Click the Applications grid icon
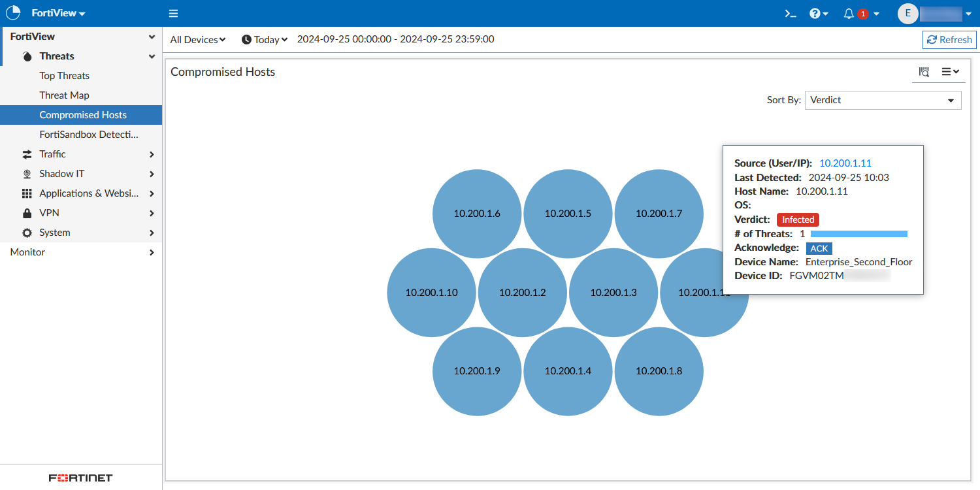This screenshot has width=980, height=490. point(27,193)
